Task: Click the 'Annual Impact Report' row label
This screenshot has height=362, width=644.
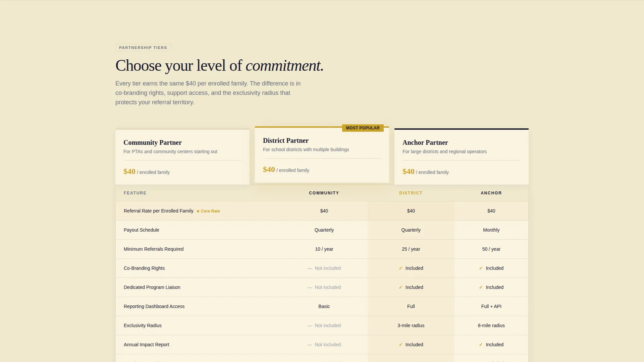Action: click(x=146, y=345)
